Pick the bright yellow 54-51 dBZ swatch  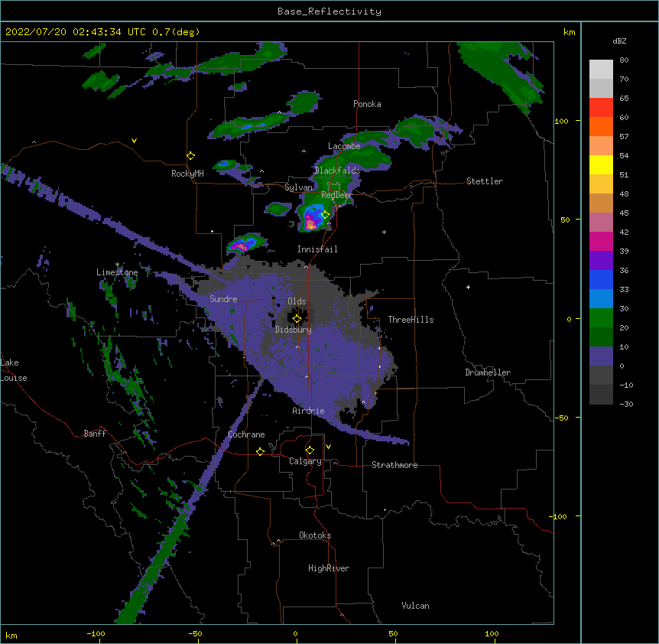click(x=601, y=164)
